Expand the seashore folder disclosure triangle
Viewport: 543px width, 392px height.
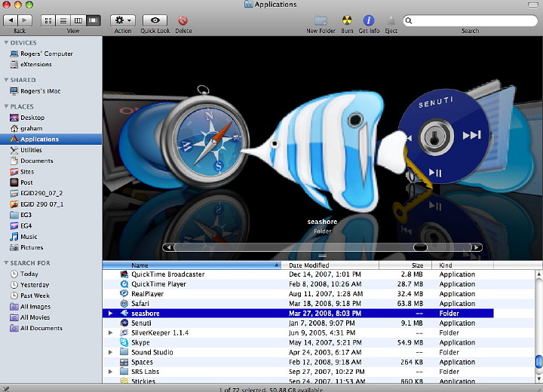click(x=110, y=314)
